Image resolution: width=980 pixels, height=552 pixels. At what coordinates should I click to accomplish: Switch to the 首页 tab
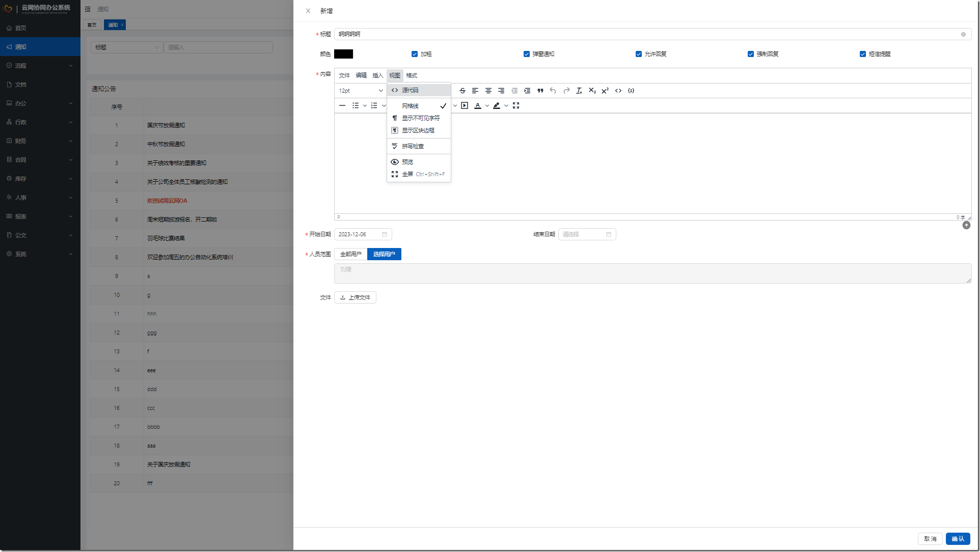92,25
